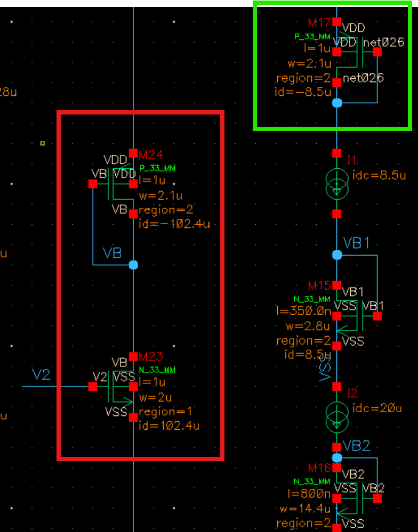Image resolution: width=418 pixels, height=532 pixels.
Task: Click the idc=20u parameter text
Action: (377, 408)
